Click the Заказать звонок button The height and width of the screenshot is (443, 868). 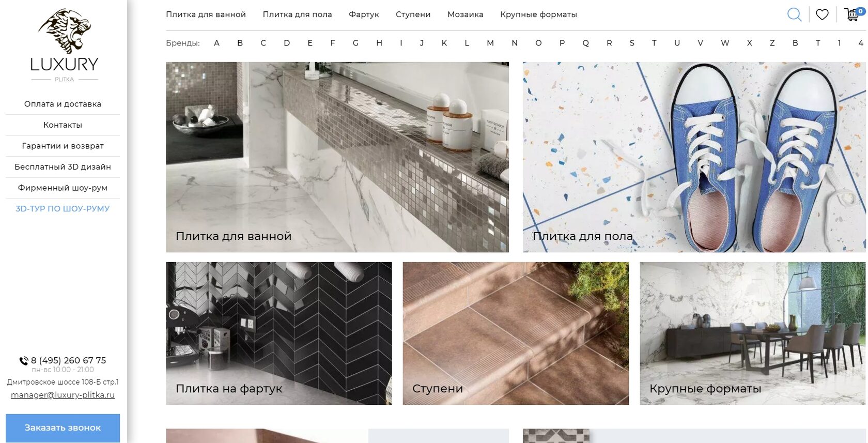click(63, 428)
